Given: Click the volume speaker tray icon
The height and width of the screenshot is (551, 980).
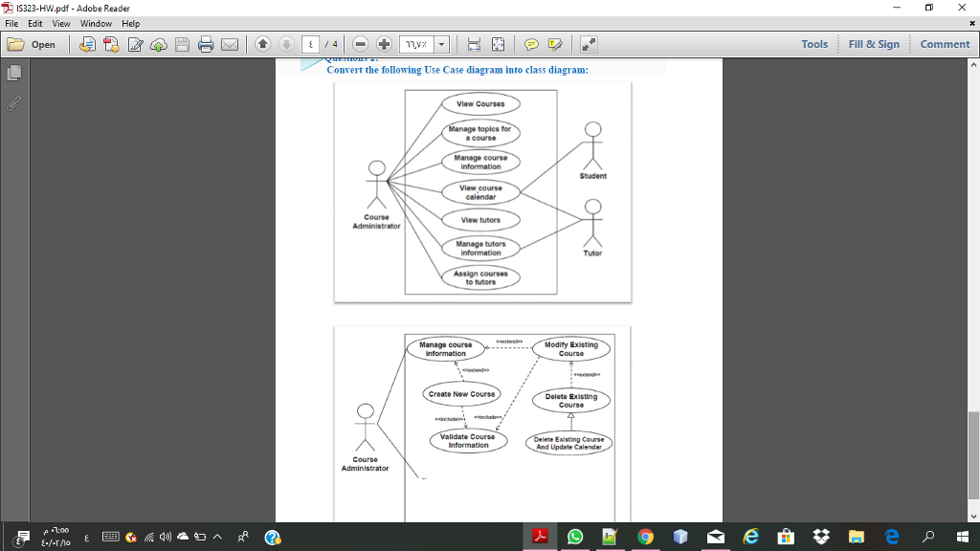Looking at the screenshot, I should (166, 537).
